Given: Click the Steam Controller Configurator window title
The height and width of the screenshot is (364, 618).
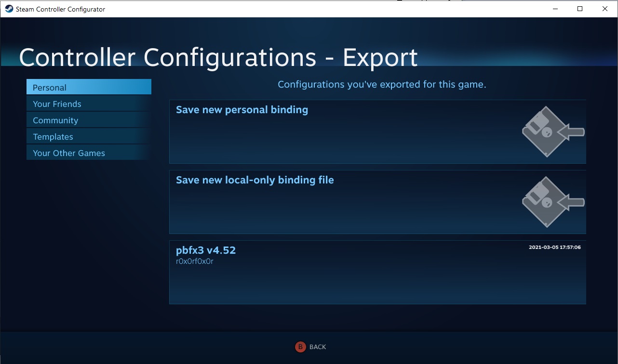Looking at the screenshot, I should 60,9.
